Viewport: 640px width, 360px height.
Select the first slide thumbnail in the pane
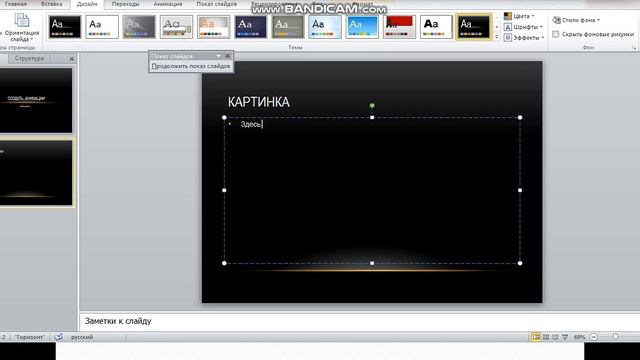[36, 100]
